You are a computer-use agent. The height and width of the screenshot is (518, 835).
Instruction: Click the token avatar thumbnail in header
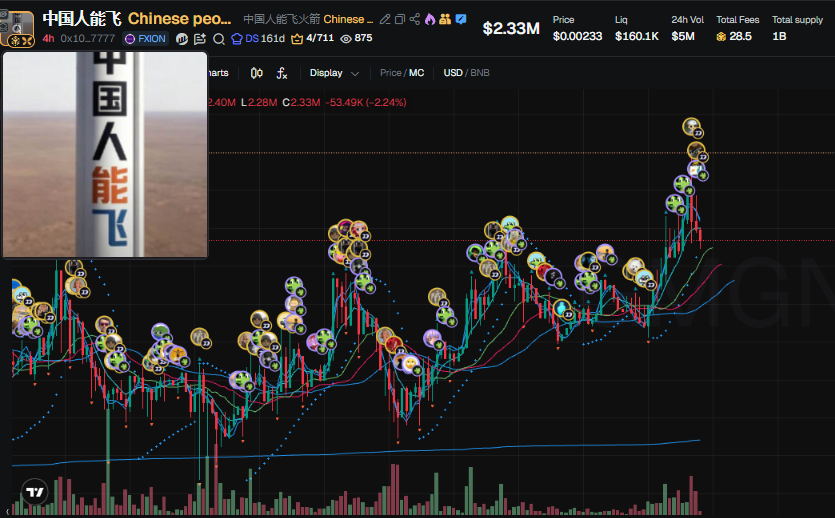(x=17, y=28)
